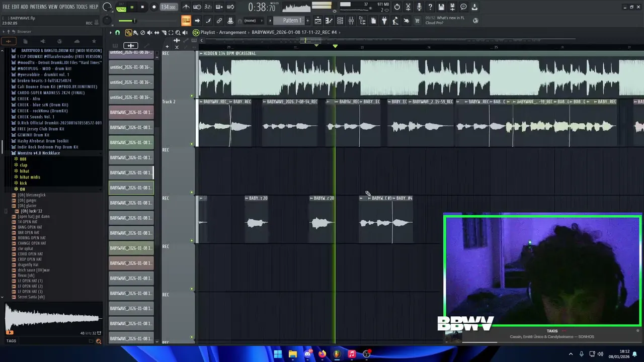Open the plugin picker plug icon
The width and height of the screenshot is (644, 362).
pos(384,21)
